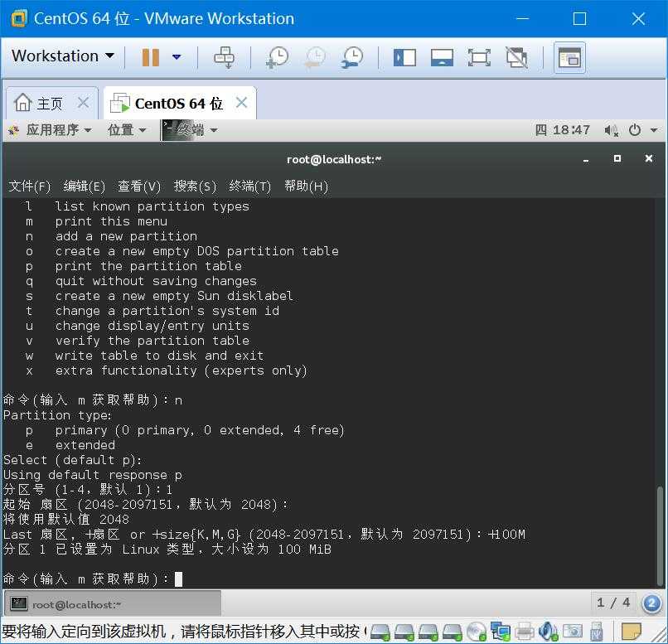
Task: Click the 1 / 4 workspace switcher
Action: pyautogui.click(x=613, y=603)
